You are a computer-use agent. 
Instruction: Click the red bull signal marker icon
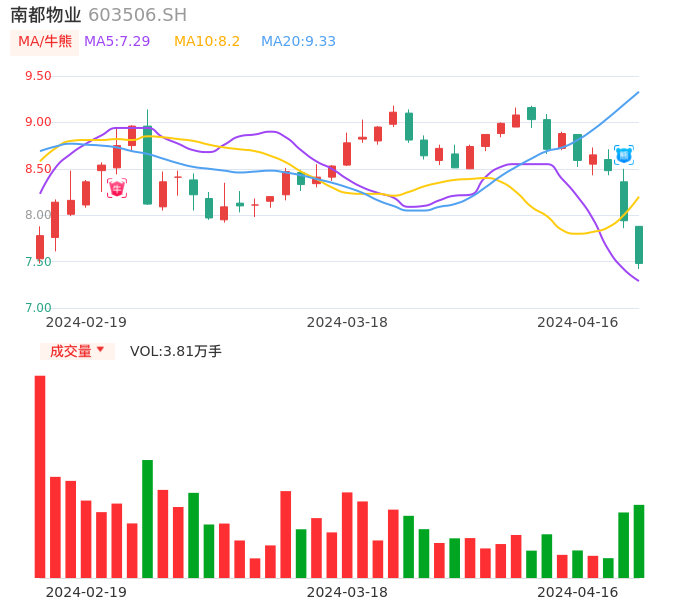point(117,188)
